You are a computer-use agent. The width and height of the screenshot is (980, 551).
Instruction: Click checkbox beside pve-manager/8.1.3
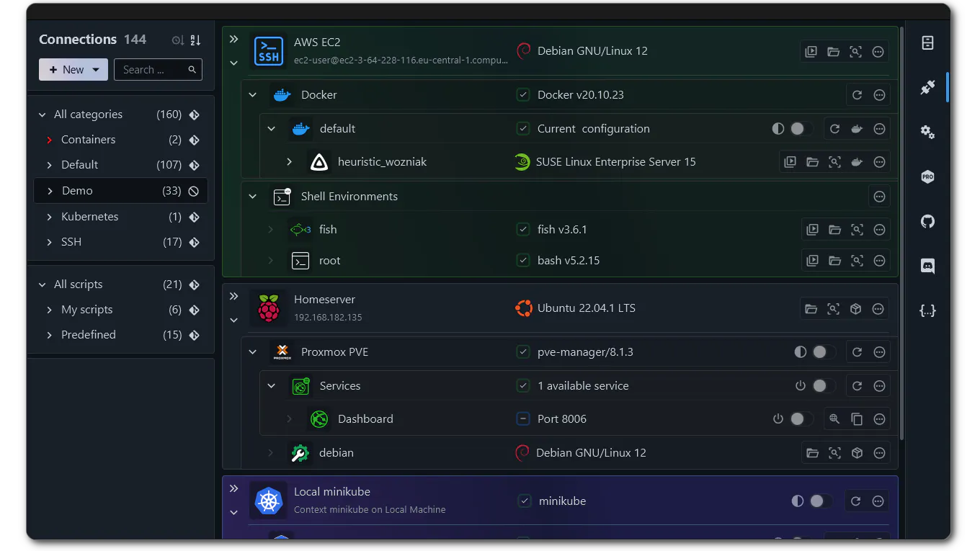tap(523, 352)
